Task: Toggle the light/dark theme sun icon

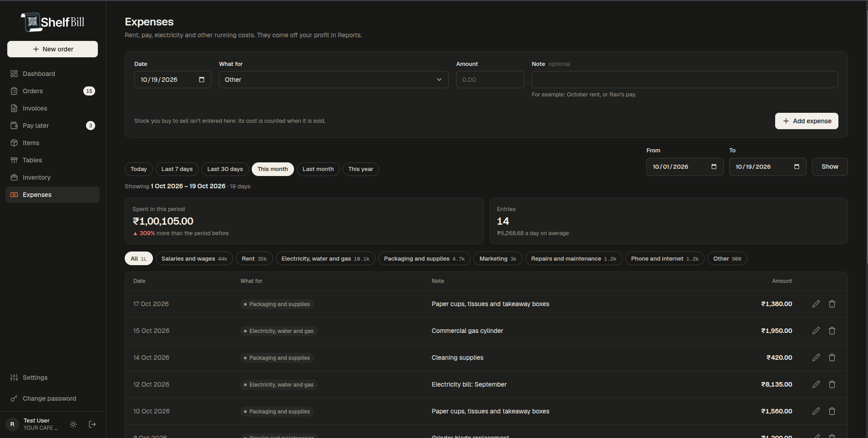Action: pyautogui.click(x=73, y=424)
